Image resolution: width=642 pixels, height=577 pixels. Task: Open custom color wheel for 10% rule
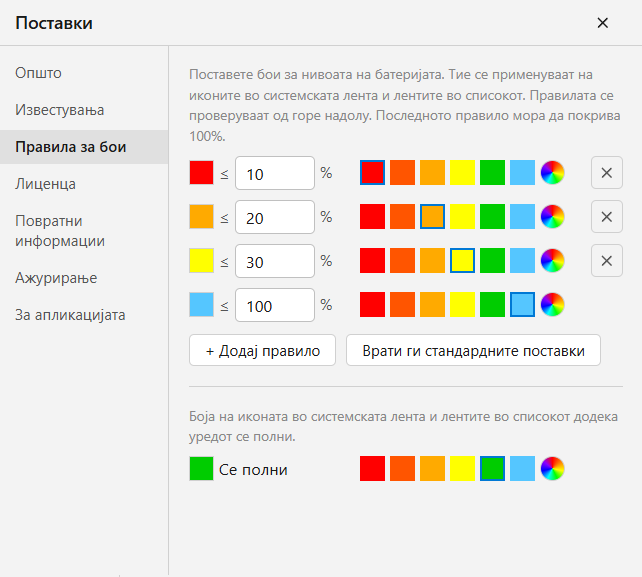coord(552,173)
